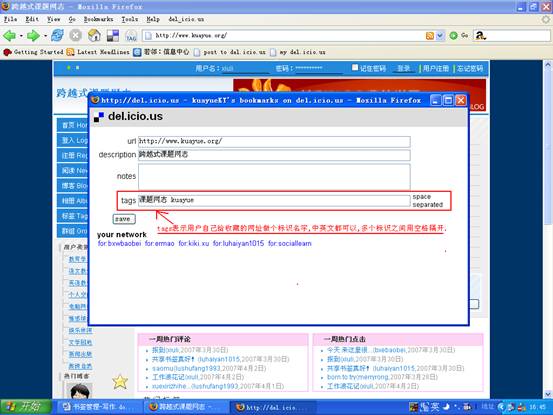Viewport: 553px width, 415px height.
Task: Click the 密码 password field on main page
Action: [319, 68]
